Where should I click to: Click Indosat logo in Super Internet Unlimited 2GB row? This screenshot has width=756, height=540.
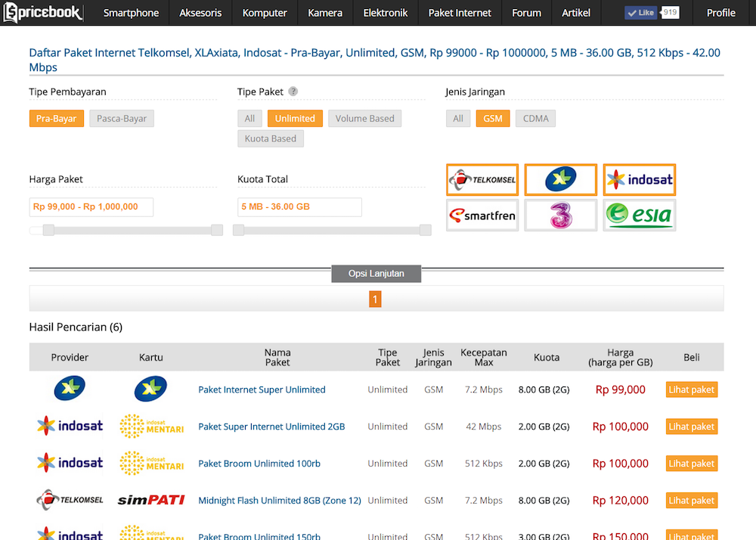coord(70,426)
